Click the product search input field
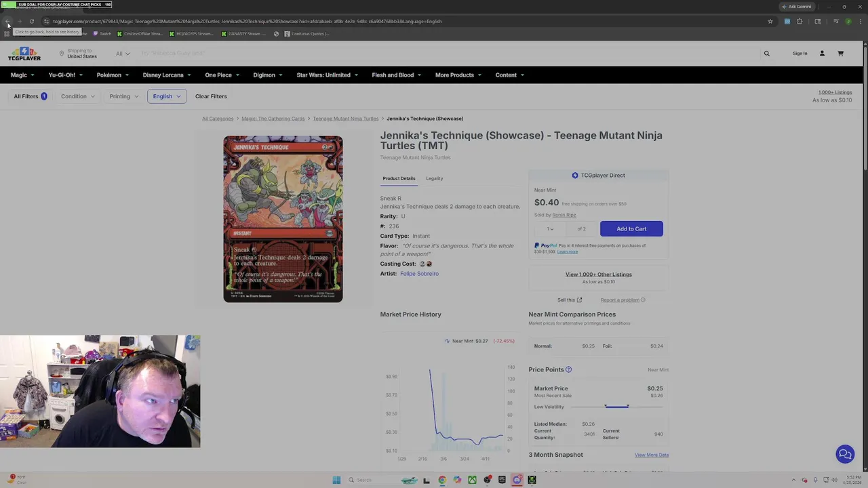The width and height of the screenshot is (868, 488). point(448,54)
